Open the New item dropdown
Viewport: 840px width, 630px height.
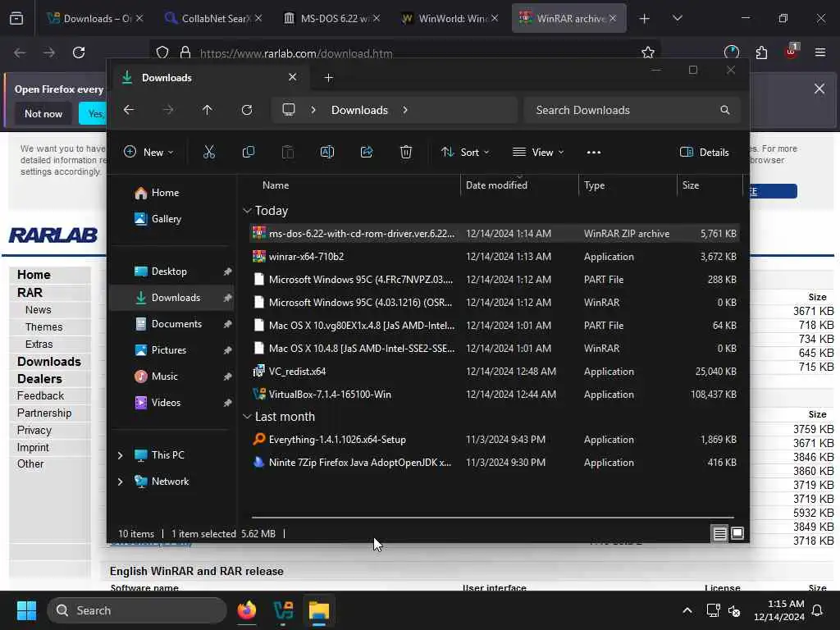[149, 152]
